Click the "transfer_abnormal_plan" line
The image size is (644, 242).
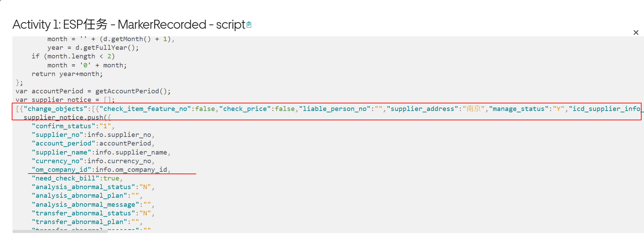pyautogui.click(x=87, y=222)
